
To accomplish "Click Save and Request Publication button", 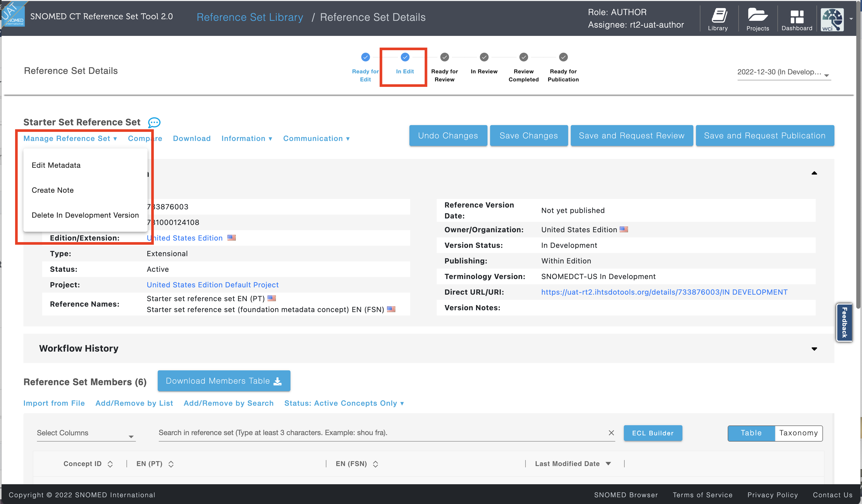I will [x=765, y=136].
